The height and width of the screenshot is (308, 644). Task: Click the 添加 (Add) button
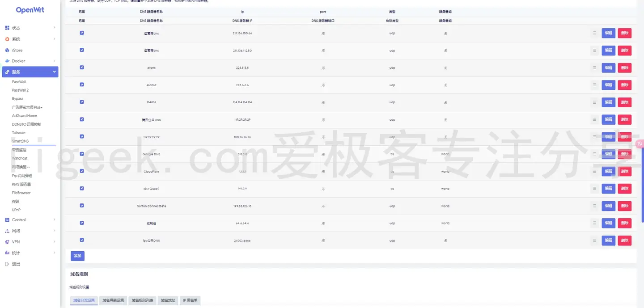[x=77, y=256]
